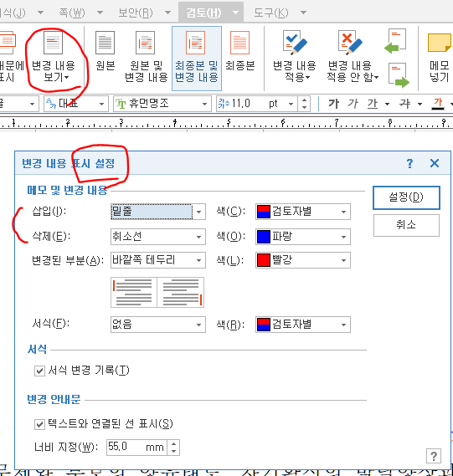Open the 대표 language dropdown
Viewport: 453px width, 476px height.
tap(76, 104)
